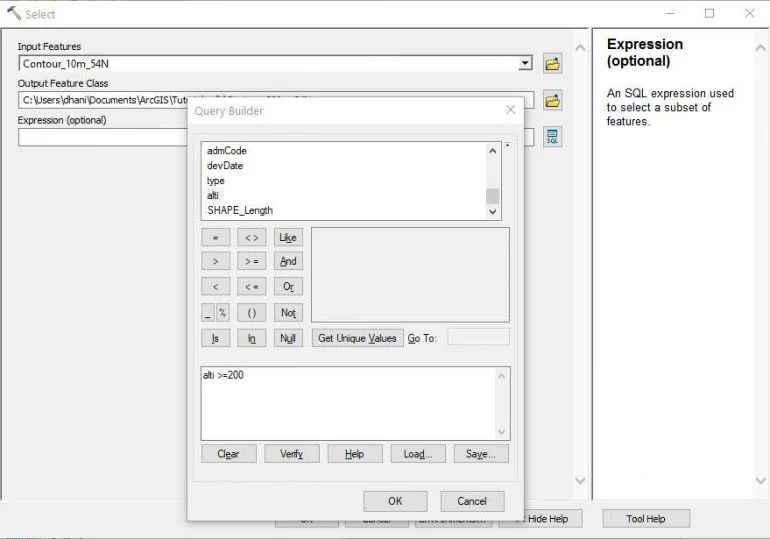Verify the SQL expression
Viewport: 770px width, 539px height.
(x=292, y=454)
